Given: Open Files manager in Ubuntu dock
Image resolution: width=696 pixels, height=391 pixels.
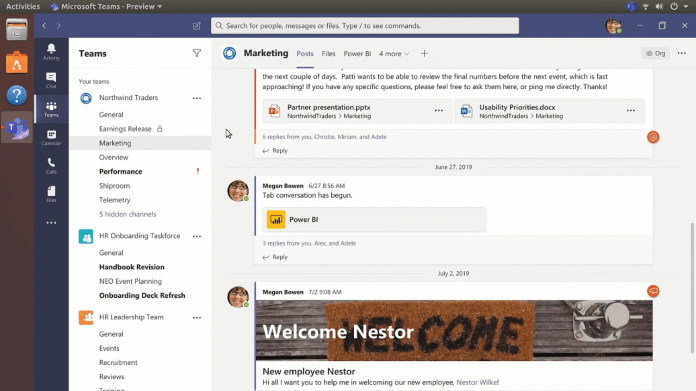Looking at the screenshot, I should (16, 30).
